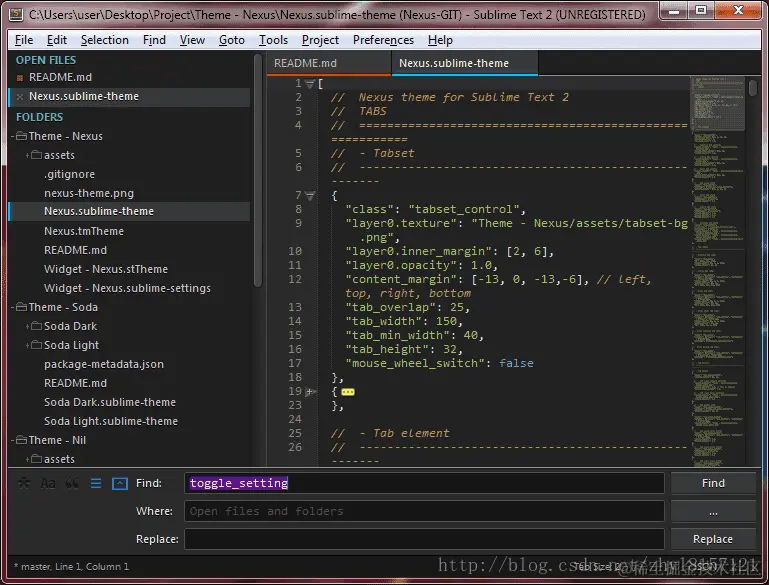Viewport: 769px width, 585px height.
Task: Click the Replace button
Action: click(x=713, y=539)
